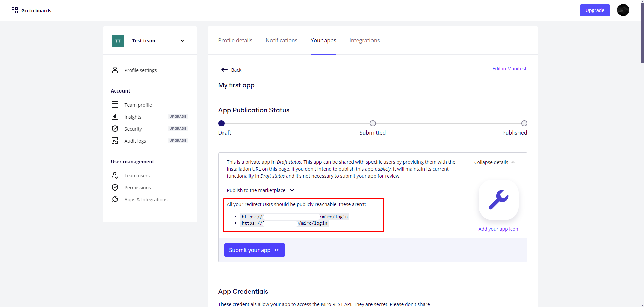644x307 pixels.
Task: Click the Audit logs icon
Action: 115,141
